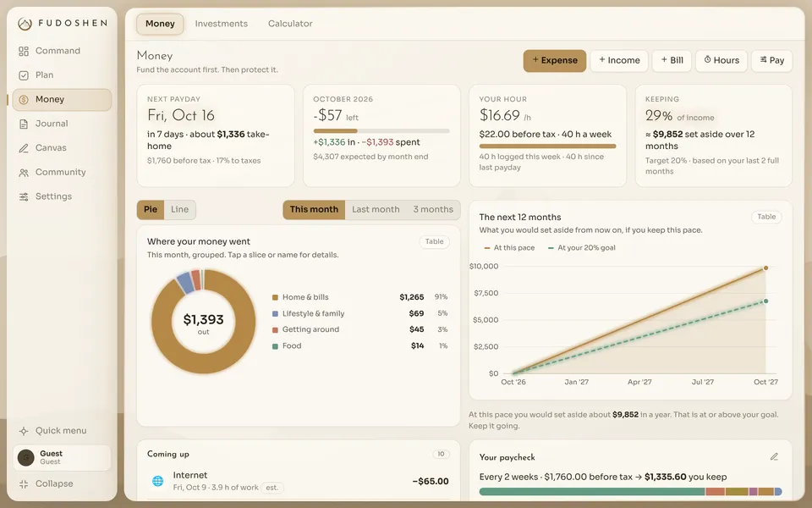The height and width of the screenshot is (508, 812).
Task: Collapse the sidebar with Collapse text
Action: [x=54, y=484]
